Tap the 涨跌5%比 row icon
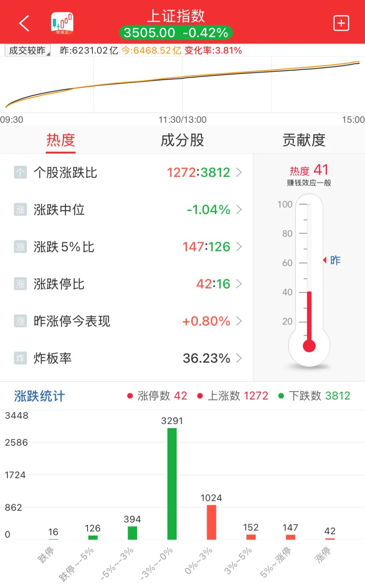The height and width of the screenshot is (588, 365). 20,247
